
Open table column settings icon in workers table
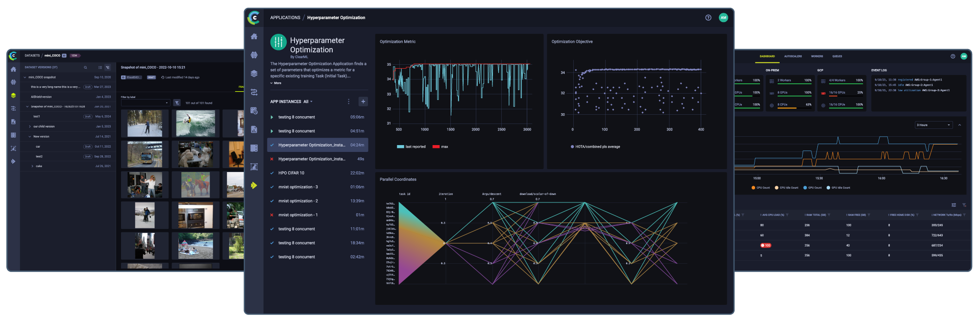pos(954,205)
